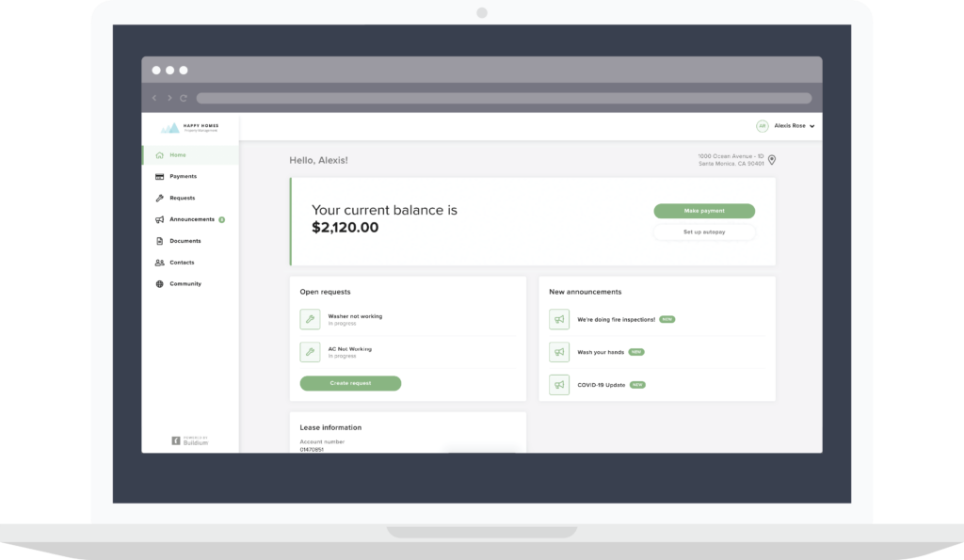
Task: Open the COVID-19 Update announcement
Action: pos(602,385)
